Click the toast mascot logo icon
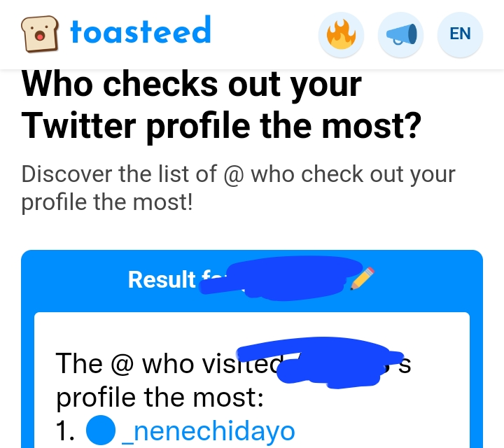The width and height of the screenshot is (504, 448). click(x=40, y=34)
